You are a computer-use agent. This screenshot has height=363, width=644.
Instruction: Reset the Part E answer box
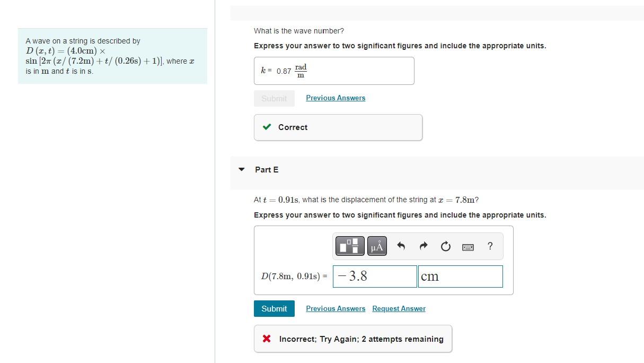[445, 246]
